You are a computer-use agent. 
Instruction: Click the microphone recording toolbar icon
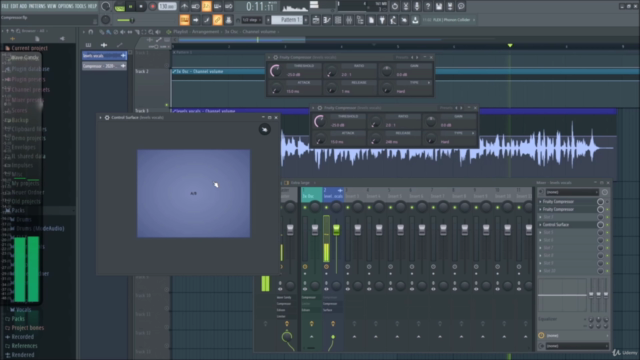[416, 6]
